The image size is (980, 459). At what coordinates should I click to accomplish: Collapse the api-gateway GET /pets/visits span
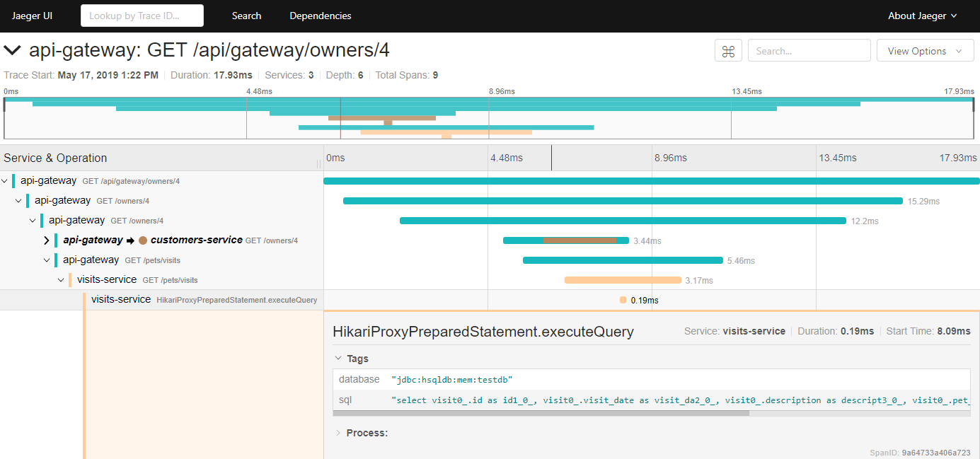(47, 260)
